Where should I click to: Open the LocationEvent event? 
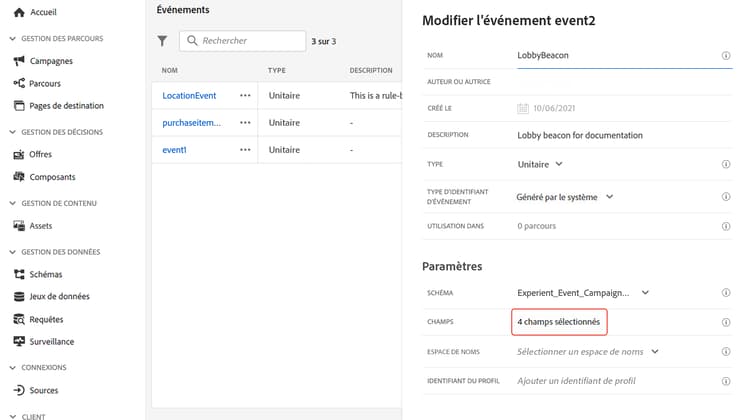tap(189, 96)
